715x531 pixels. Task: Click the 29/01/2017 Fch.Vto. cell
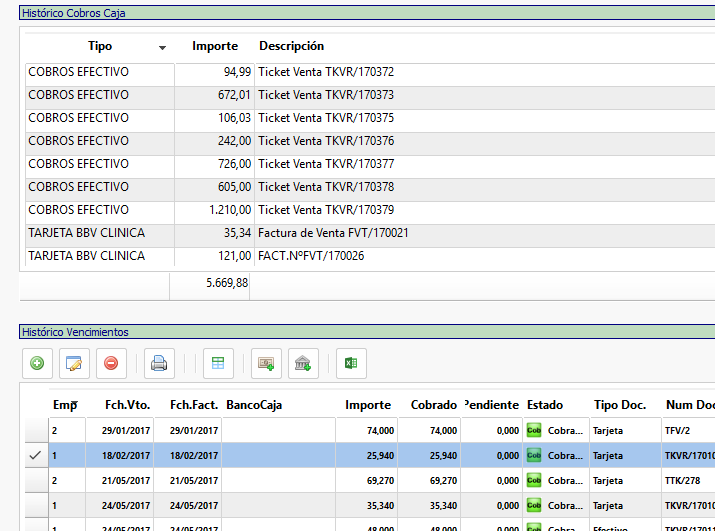120,431
